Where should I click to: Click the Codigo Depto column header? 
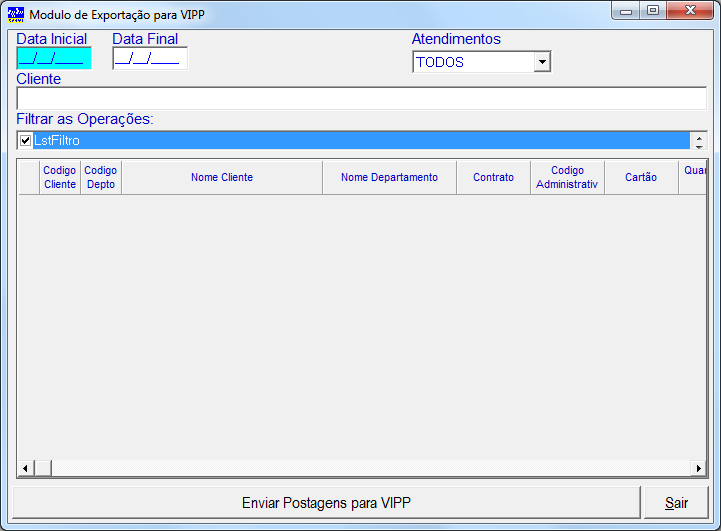click(101, 177)
